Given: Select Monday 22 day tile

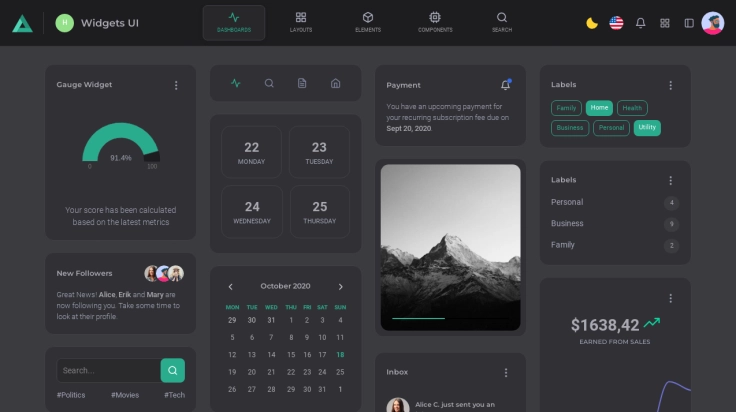Looking at the screenshot, I should (x=252, y=152).
